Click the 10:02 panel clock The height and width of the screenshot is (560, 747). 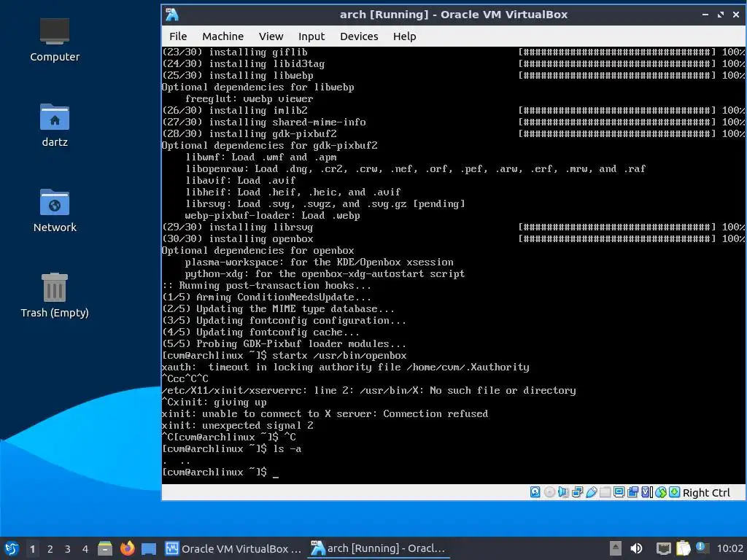[x=729, y=548]
